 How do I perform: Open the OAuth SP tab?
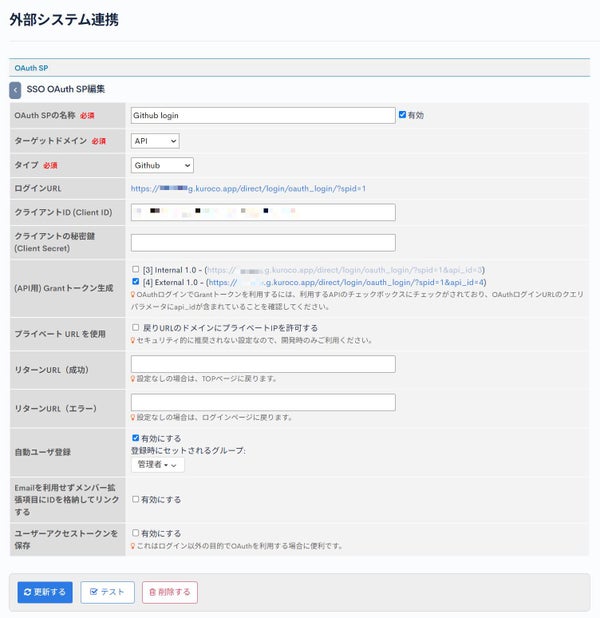(31, 68)
